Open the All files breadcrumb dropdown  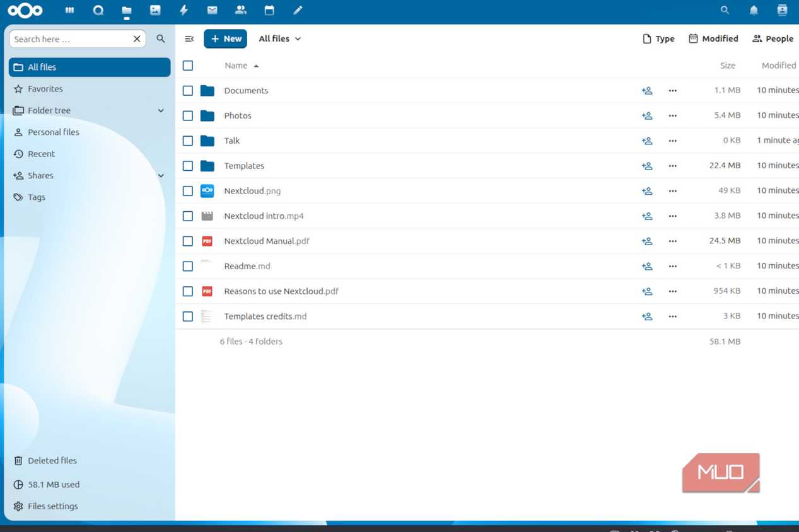tap(280, 39)
